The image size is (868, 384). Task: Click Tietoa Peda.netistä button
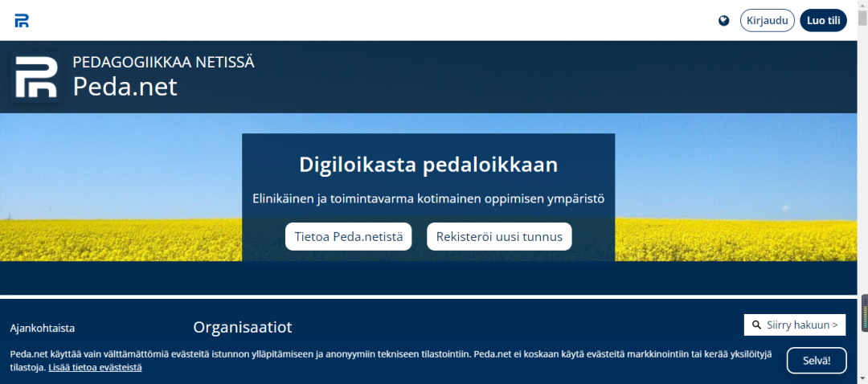(348, 237)
